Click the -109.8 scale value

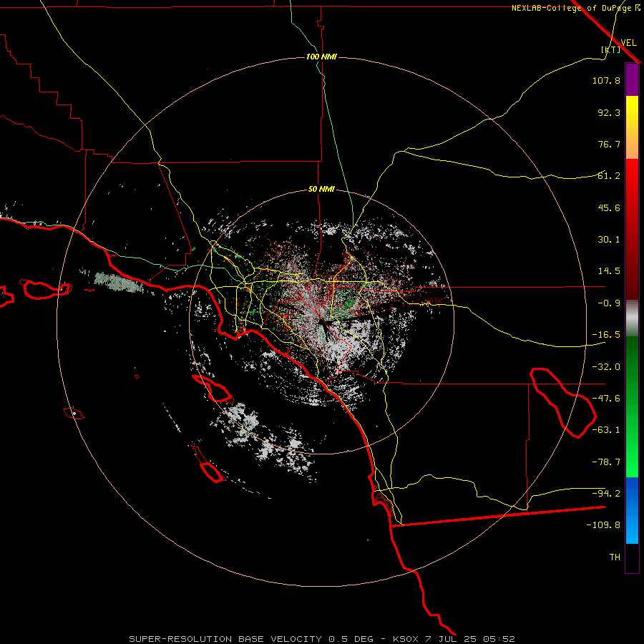click(603, 525)
